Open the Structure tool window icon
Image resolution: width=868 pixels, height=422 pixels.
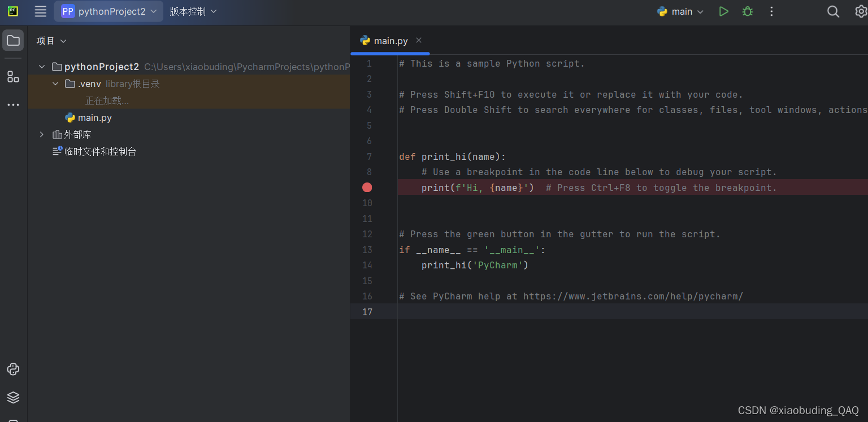[13, 77]
